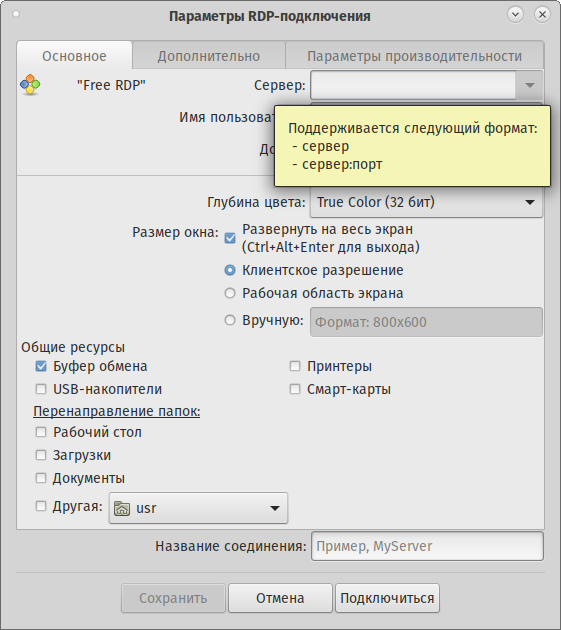Open the Сервер history dropdown arrow
The height and width of the screenshot is (630, 561).
(530, 85)
